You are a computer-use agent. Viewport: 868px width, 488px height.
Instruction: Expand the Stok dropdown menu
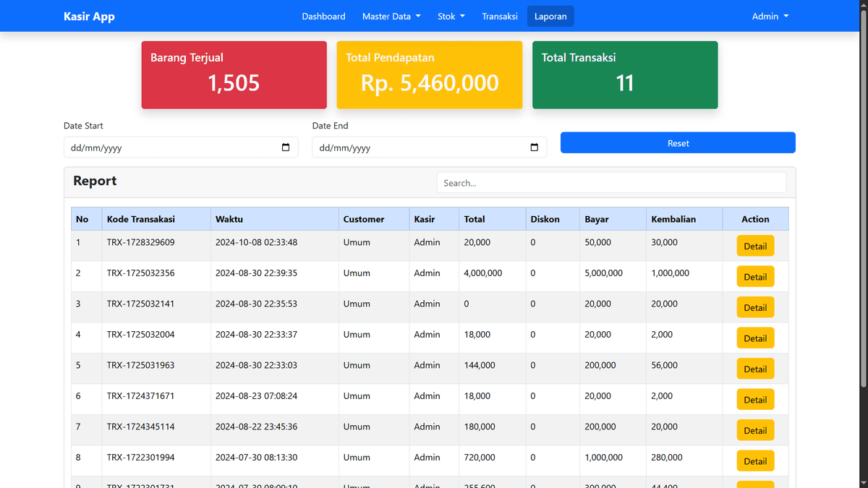click(x=451, y=16)
